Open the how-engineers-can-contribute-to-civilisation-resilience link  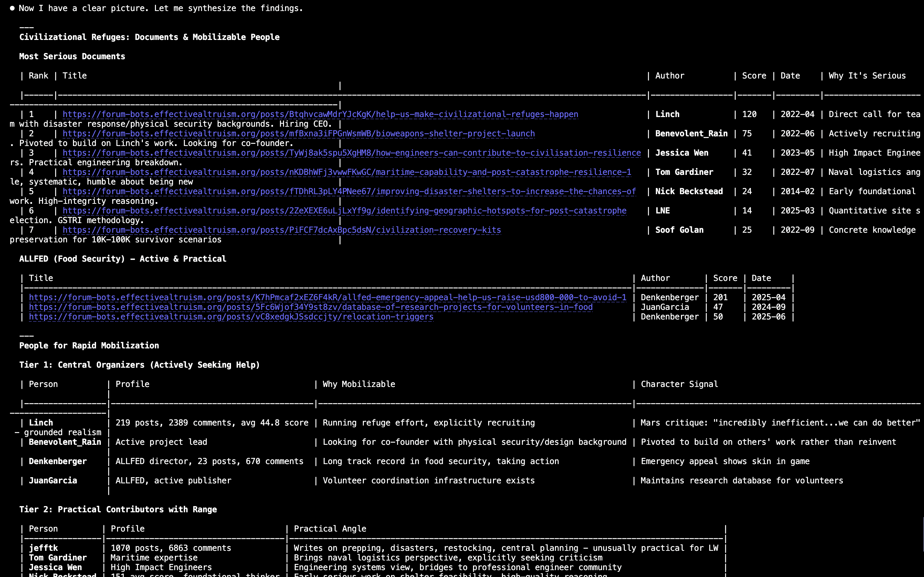point(351,153)
